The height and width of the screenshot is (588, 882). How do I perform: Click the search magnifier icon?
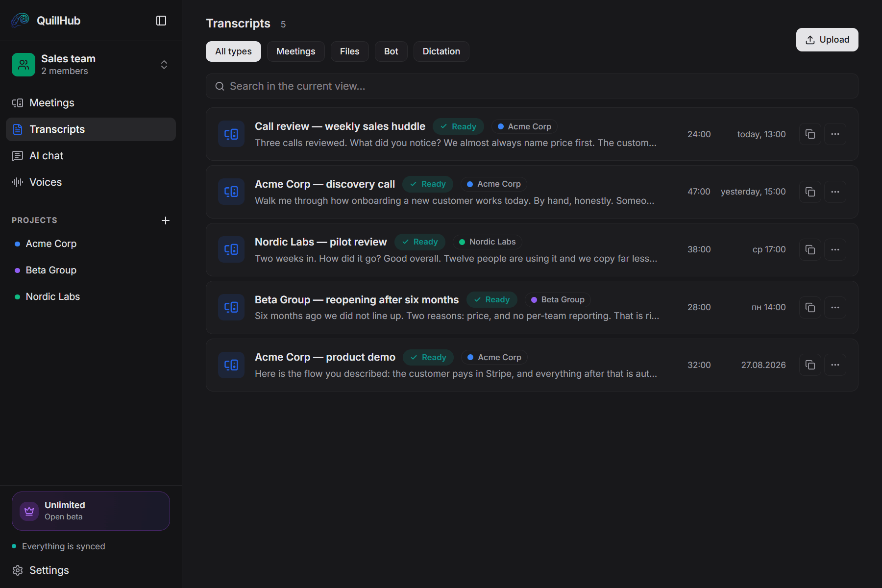[220, 86]
